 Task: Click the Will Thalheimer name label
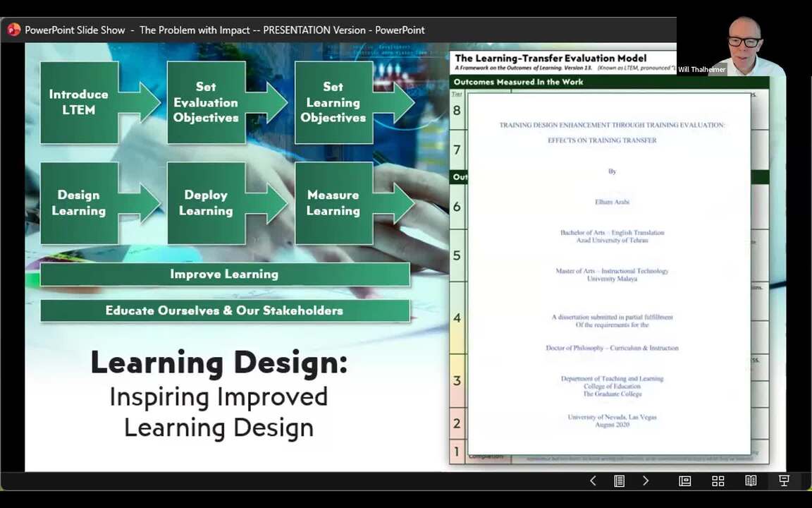tap(701, 70)
